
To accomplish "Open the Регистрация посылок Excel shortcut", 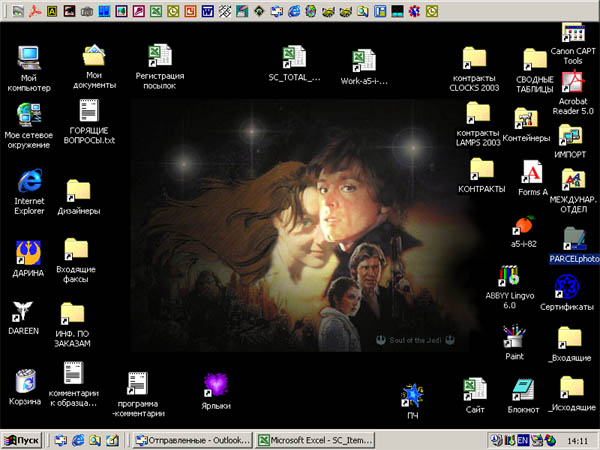I will click(x=160, y=56).
